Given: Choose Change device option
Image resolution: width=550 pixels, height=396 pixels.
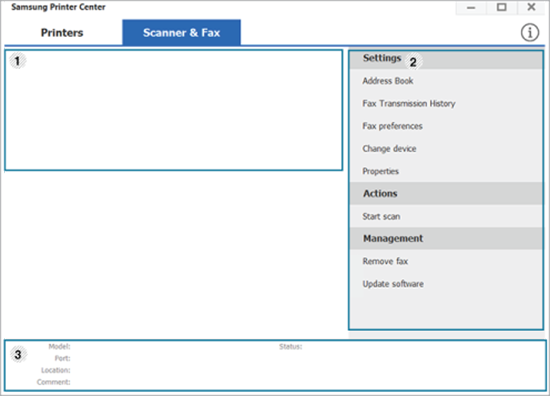Looking at the screenshot, I should click(389, 149).
